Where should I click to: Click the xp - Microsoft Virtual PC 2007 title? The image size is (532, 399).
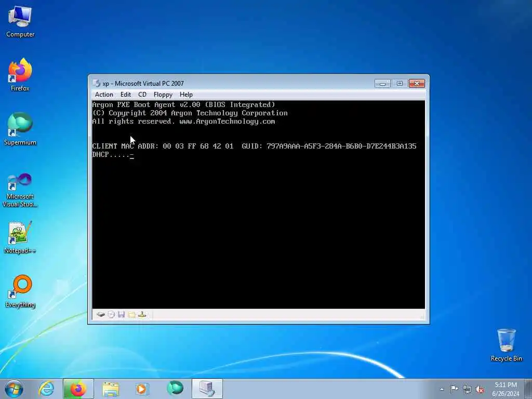point(143,84)
